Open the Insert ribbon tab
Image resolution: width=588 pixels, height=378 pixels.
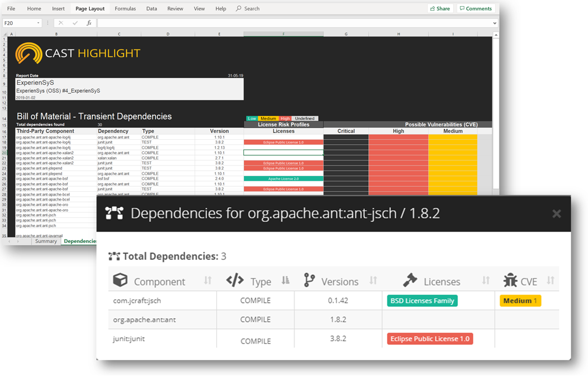[58, 9]
